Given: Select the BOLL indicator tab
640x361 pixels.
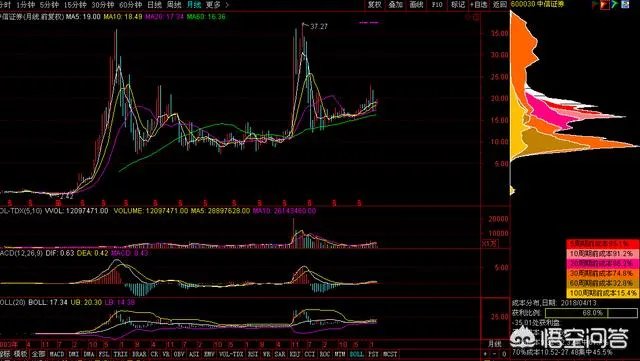Looking at the screenshot, I should coord(357,354).
